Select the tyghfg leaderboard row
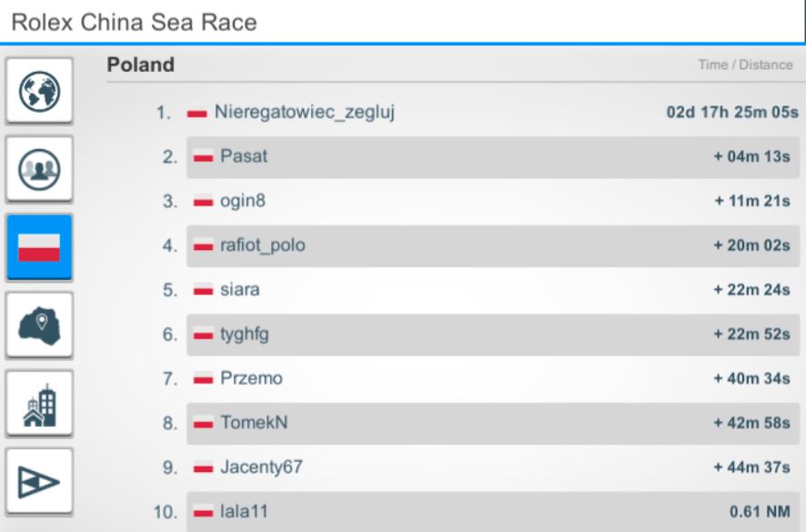Viewport: 806px width, 532px height. pos(491,335)
